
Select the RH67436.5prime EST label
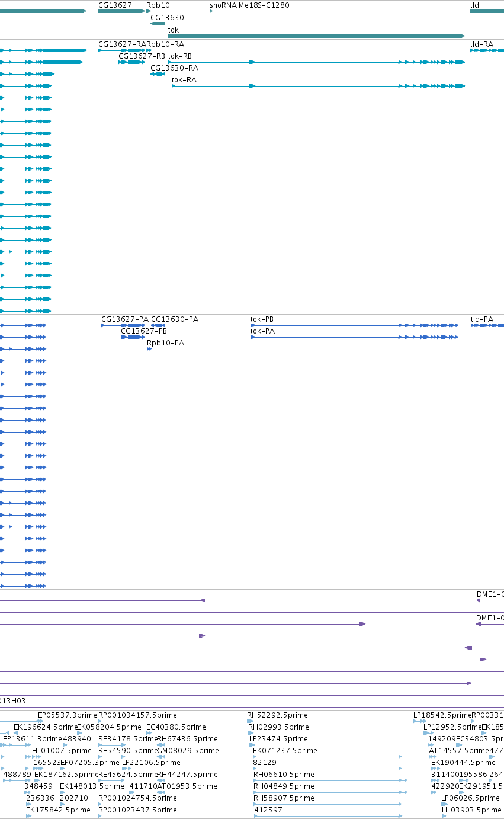pos(187,738)
